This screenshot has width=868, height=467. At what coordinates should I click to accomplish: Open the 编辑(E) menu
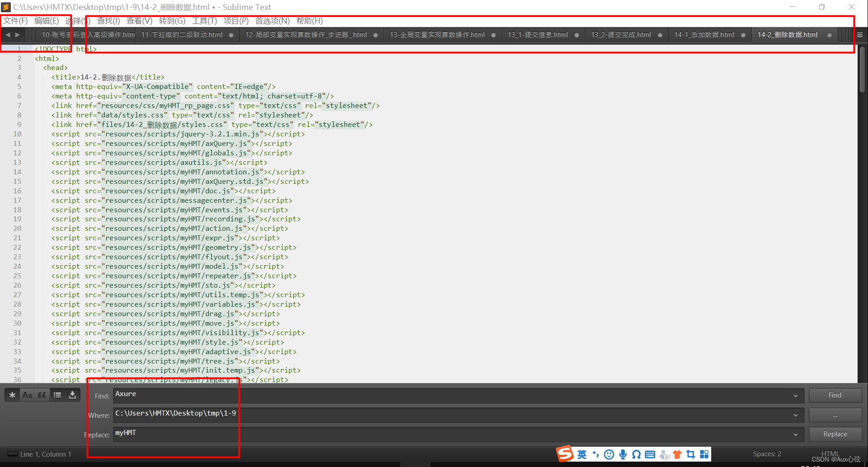tap(47, 21)
